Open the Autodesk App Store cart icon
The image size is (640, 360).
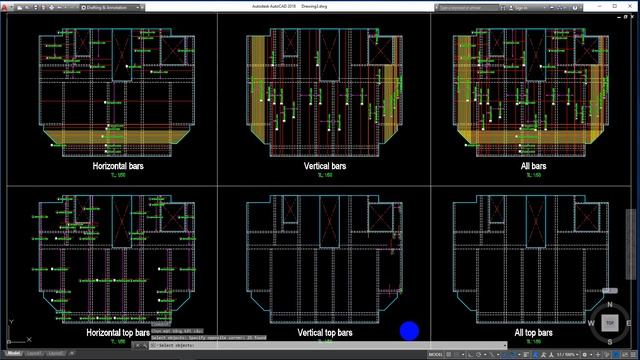pyautogui.click(x=552, y=8)
